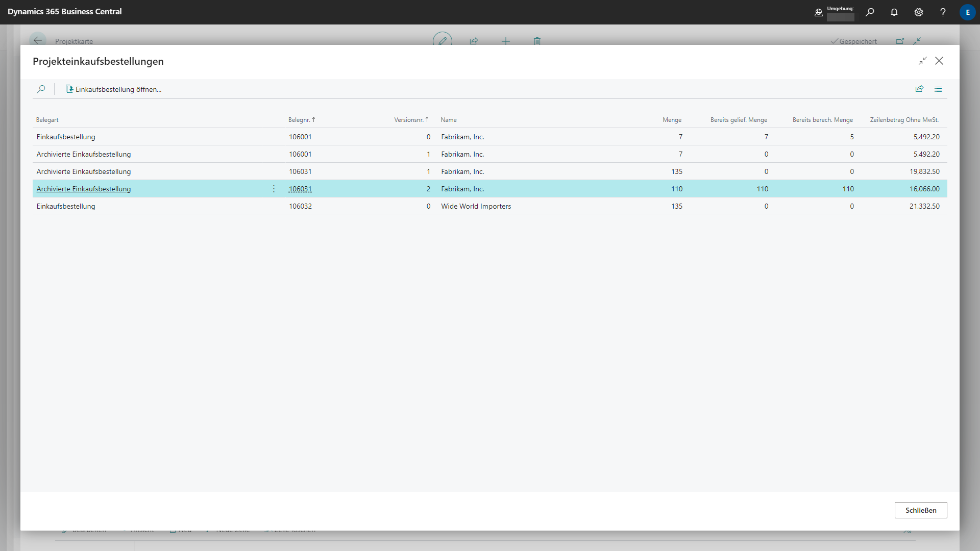The image size is (980, 551).
Task: Click Wide World Importers name cell
Action: [476, 206]
